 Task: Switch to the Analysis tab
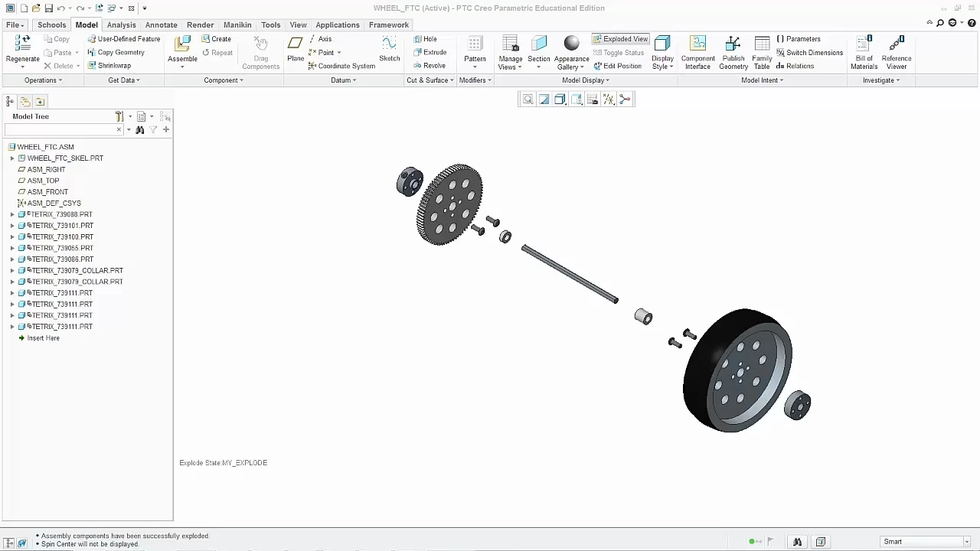(121, 25)
